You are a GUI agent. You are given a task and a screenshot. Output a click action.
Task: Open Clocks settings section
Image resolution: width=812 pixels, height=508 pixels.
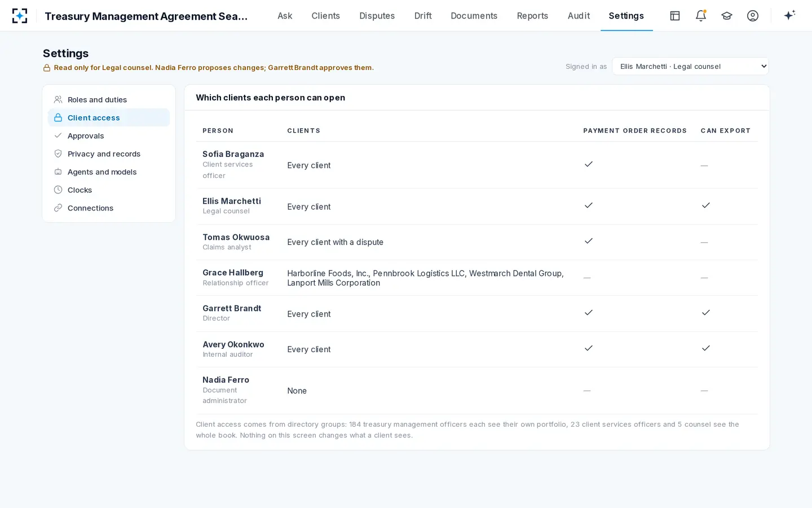click(x=109, y=190)
